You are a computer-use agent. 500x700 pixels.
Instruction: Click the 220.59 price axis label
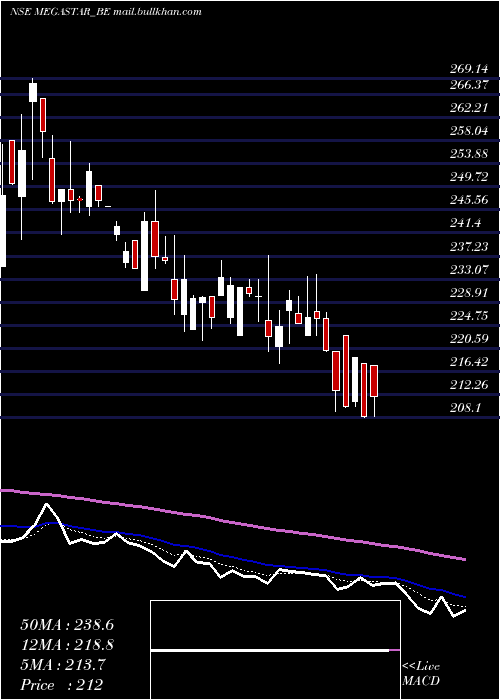[469, 340]
